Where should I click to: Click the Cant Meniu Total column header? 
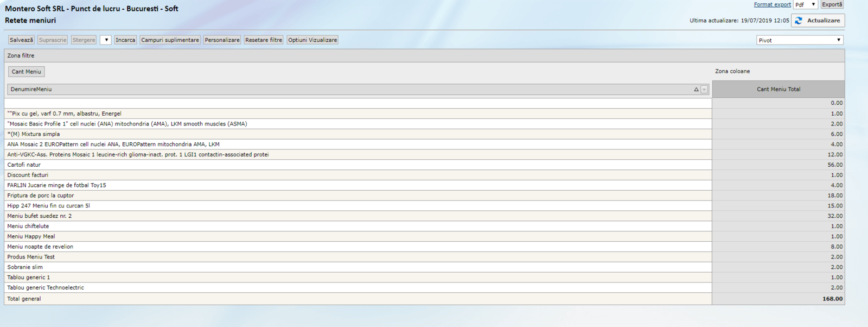778,90
